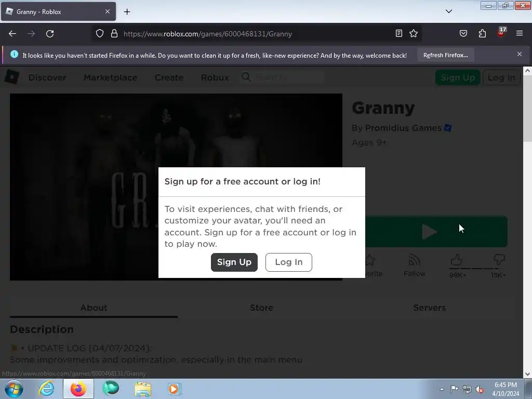Click the Ages 9+ label
532x399 pixels.
(369, 142)
